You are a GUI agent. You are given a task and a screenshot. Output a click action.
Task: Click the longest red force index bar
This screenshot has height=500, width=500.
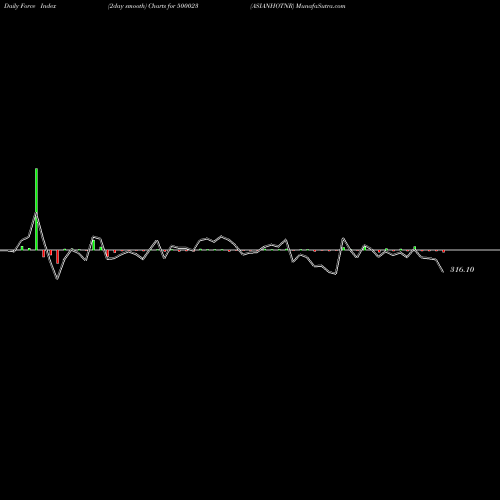pyautogui.click(x=58, y=257)
